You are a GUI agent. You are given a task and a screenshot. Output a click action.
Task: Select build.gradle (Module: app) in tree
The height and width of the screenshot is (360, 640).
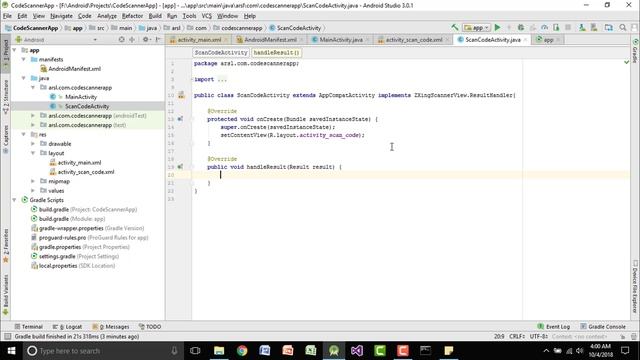[x=68, y=219]
